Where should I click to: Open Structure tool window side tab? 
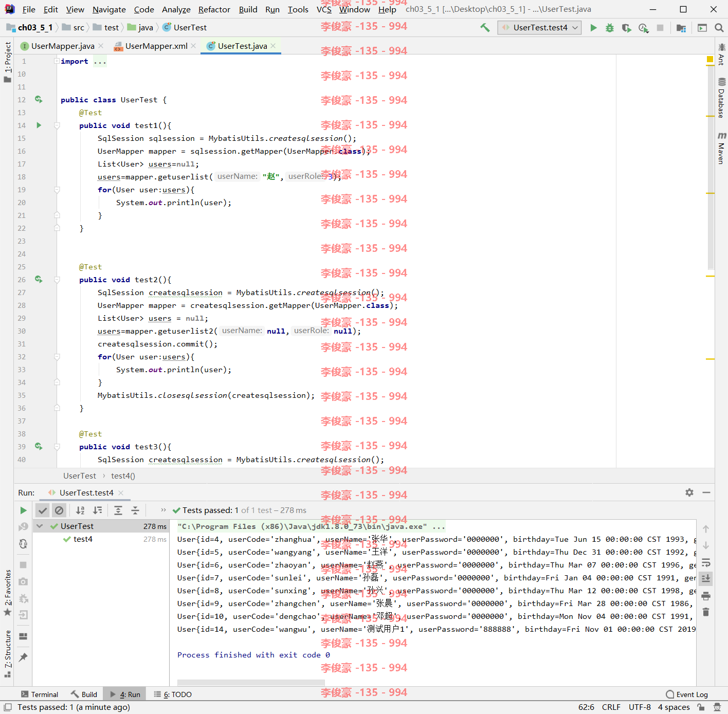tap(7, 653)
